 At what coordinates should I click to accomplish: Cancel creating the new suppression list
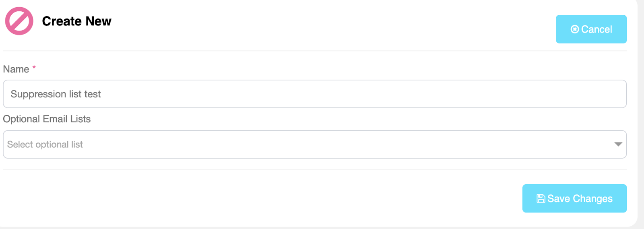[591, 29]
